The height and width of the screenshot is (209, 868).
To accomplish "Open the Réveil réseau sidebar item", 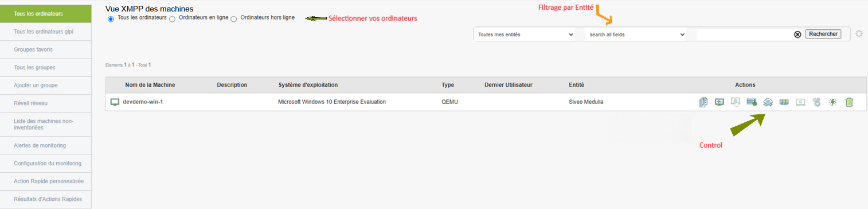I will tap(46, 103).
